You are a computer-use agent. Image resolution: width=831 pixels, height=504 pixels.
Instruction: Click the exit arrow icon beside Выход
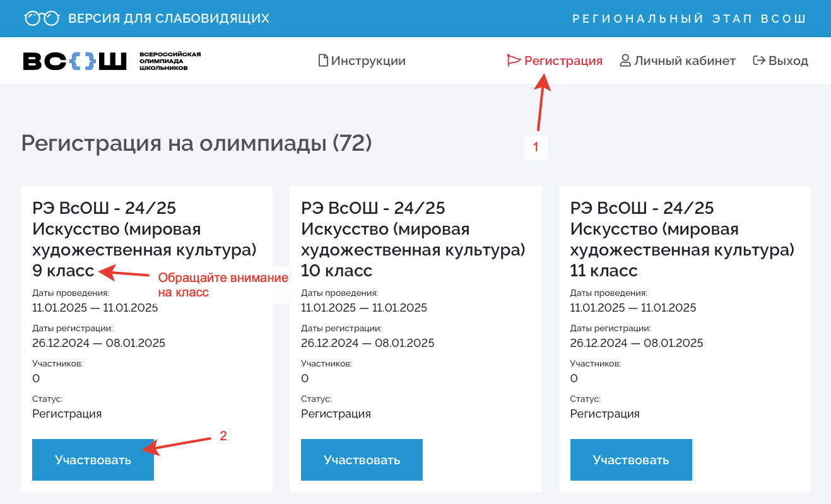759,61
